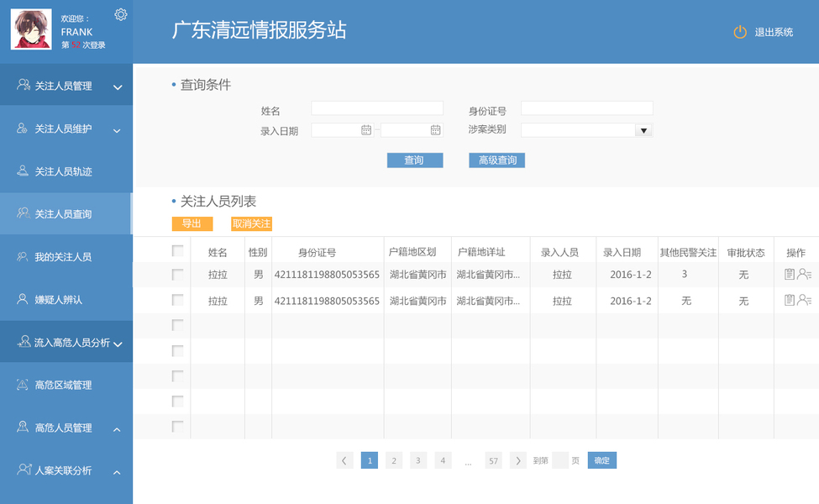Jump to last page 57
The width and height of the screenshot is (819, 504).
[x=494, y=460]
